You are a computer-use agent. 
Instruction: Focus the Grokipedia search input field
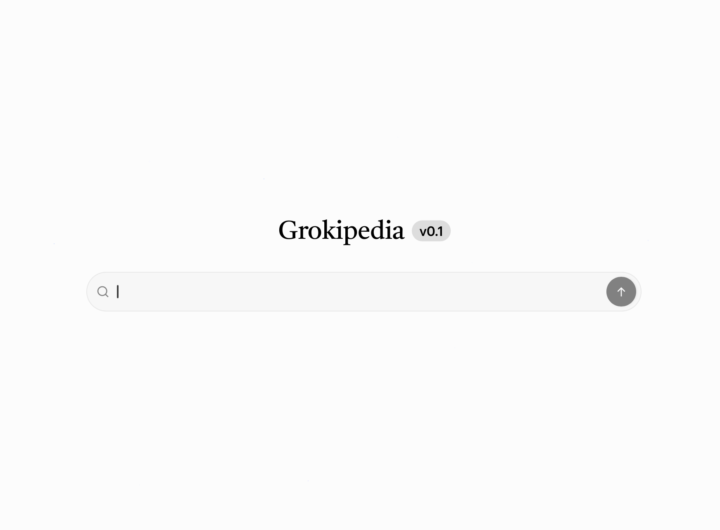[x=364, y=292]
